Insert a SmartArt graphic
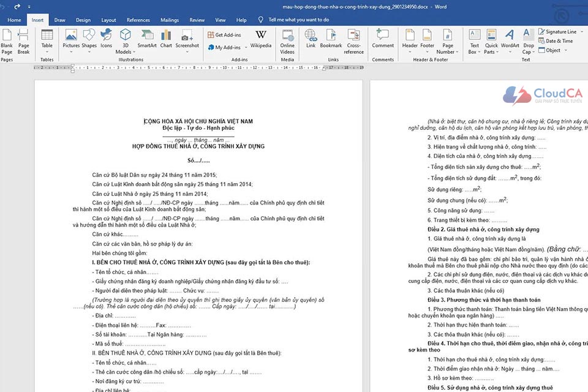This screenshot has width=588, height=392. pyautogui.click(x=147, y=39)
